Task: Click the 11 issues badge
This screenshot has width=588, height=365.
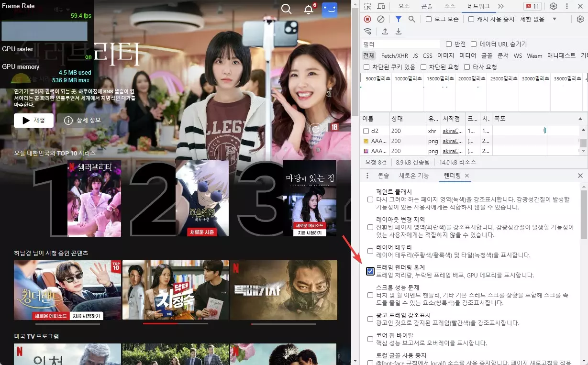Action: pyautogui.click(x=532, y=6)
